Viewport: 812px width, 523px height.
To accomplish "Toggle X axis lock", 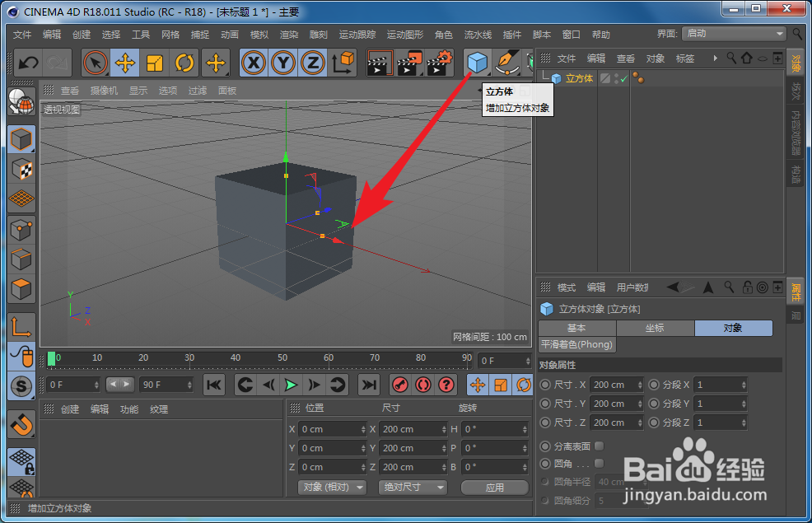I will pyautogui.click(x=253, y=63).
